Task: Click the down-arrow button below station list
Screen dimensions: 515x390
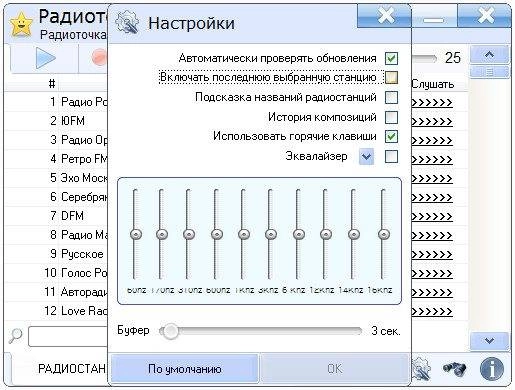Action: pos(489,341)
